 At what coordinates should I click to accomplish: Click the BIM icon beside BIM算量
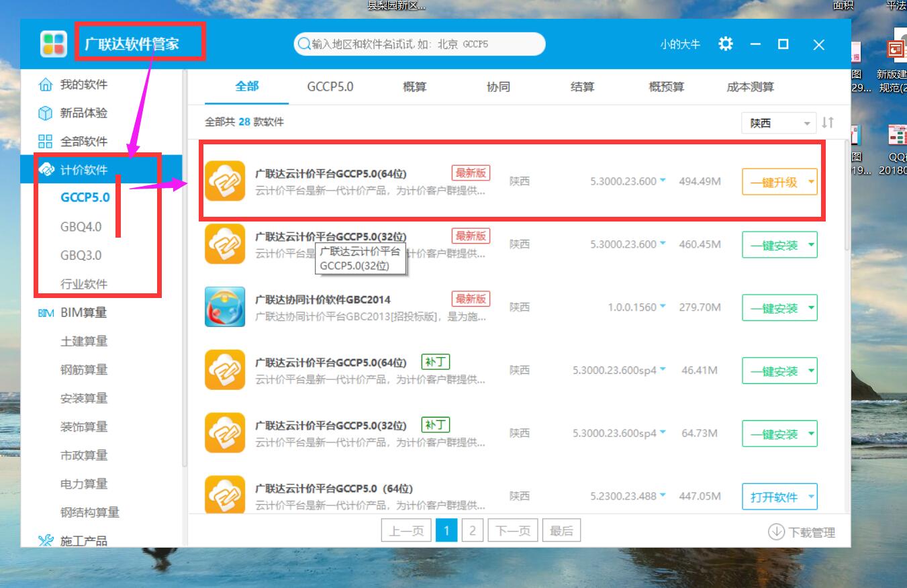[x=45, y=313]
